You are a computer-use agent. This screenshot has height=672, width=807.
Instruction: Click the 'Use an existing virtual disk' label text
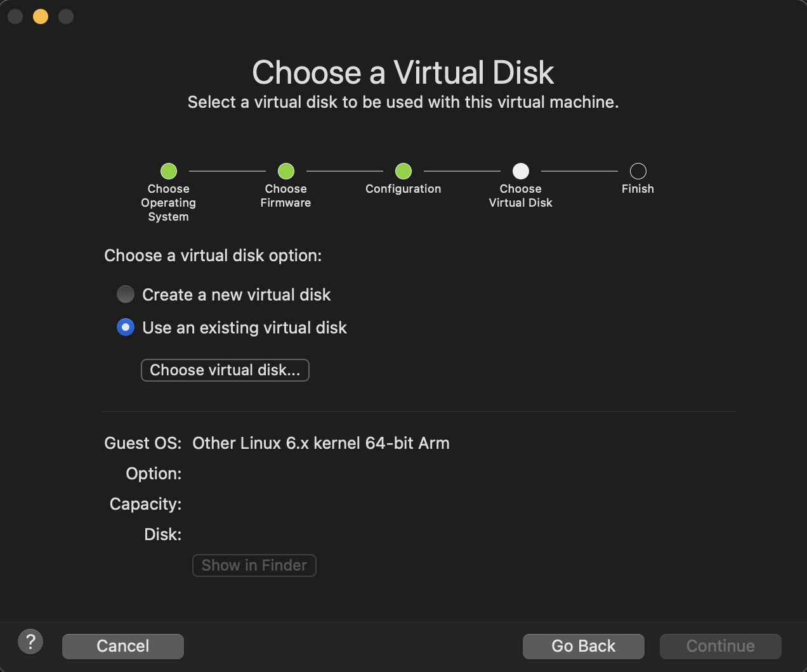(x=244, y=328)
